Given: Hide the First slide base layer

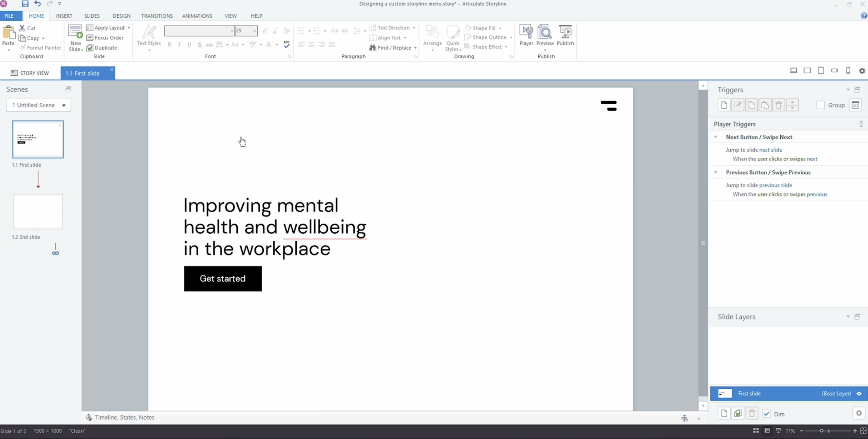Looking at the screenshot, I should point(859,394).
